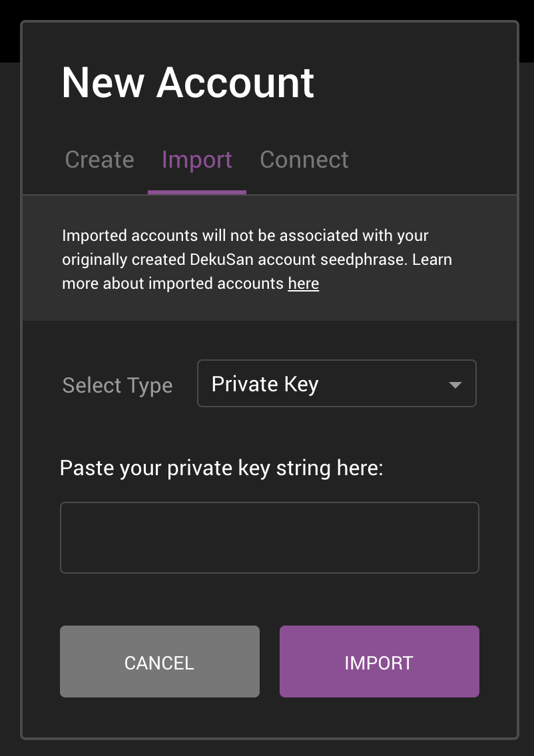
Task: Open the Connect tab
Action: click(x=304, y=160)
